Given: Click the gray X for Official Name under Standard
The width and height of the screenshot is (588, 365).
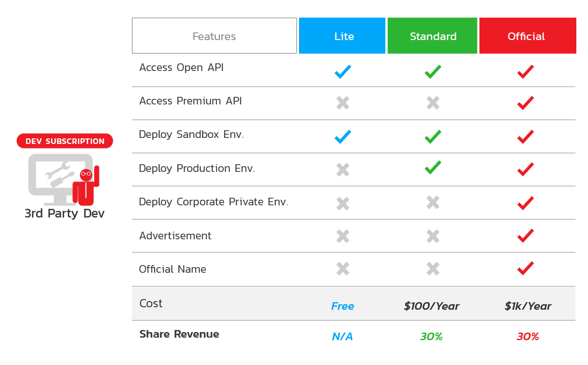Looking at the screenshot, I should pyautogui.click(x=433, y=269).
